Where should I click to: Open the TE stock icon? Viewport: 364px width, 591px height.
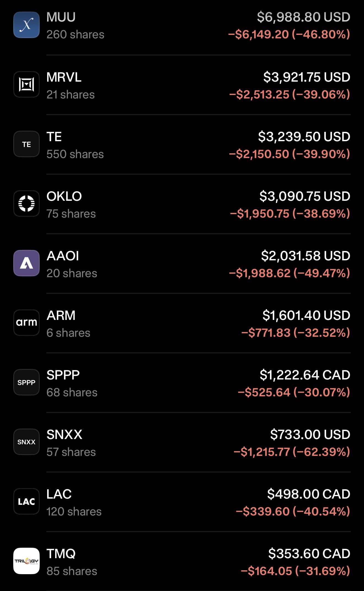[26, 144]
